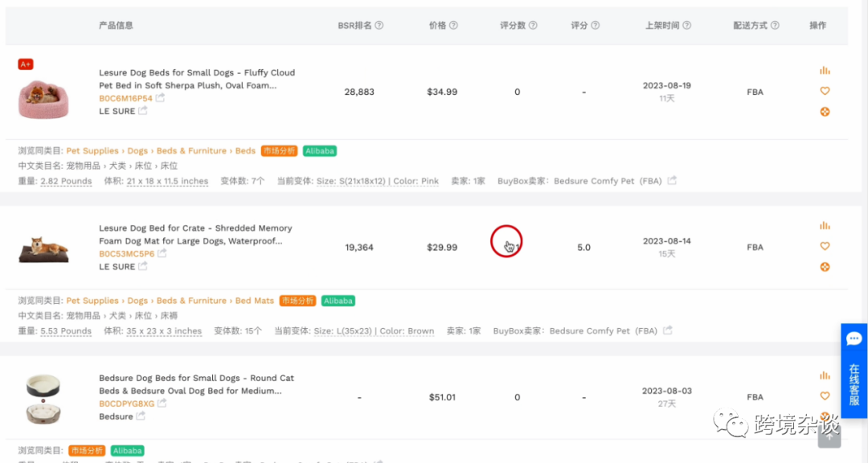This screenshot has height=463, width=868.
Task: Open Beds & Furniture link in second product breadcrumb
Action: pos(191,301)
